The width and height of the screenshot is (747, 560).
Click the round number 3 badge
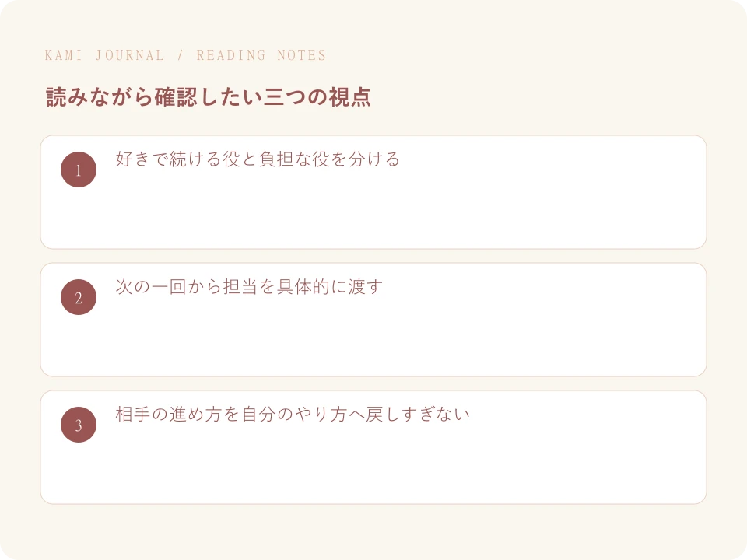point(79,425)
